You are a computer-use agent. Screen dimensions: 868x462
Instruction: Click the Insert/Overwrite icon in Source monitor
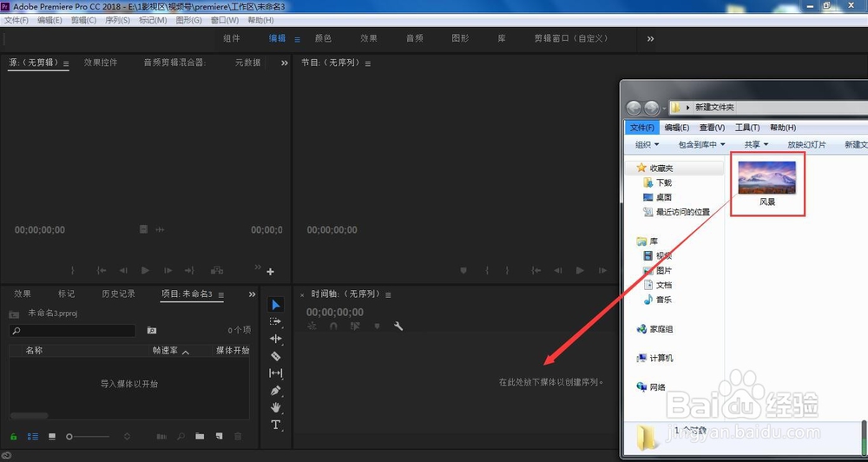[x=216, y=270]
